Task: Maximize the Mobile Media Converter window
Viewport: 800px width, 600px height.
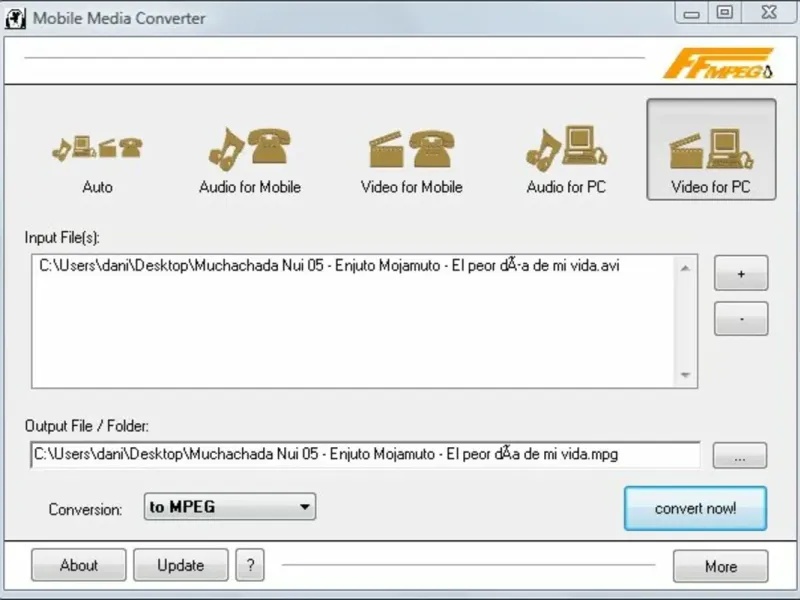Action: tap(724, 13)
